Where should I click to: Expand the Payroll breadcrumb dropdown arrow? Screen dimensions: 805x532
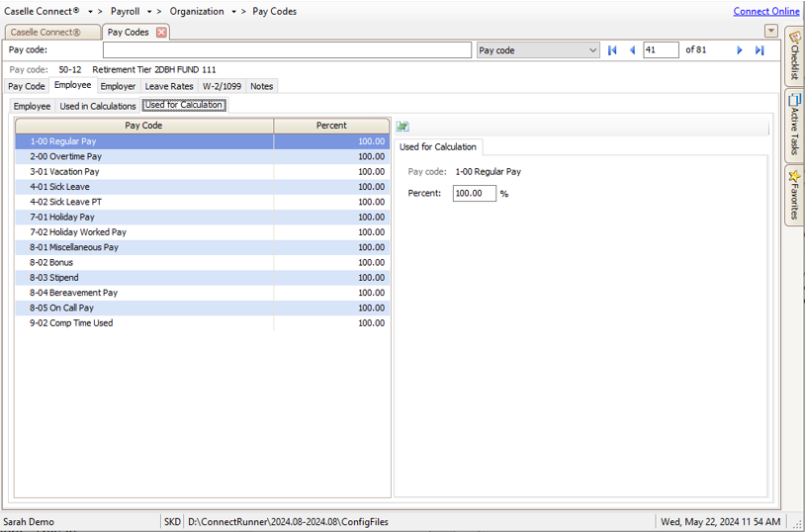pos(149,12)
